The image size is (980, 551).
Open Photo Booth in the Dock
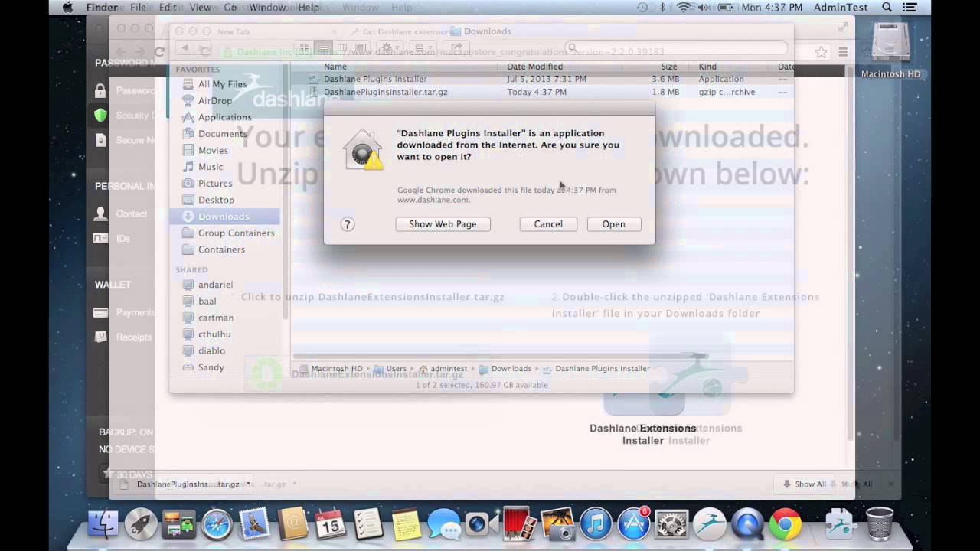[519, 525]
